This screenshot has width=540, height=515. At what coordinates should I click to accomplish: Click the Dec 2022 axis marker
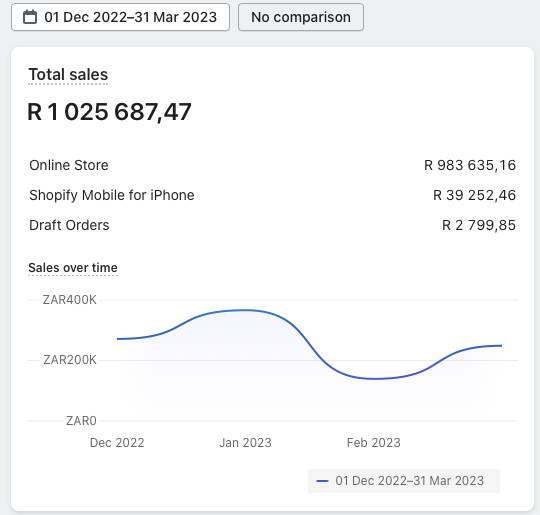(117, 443)
